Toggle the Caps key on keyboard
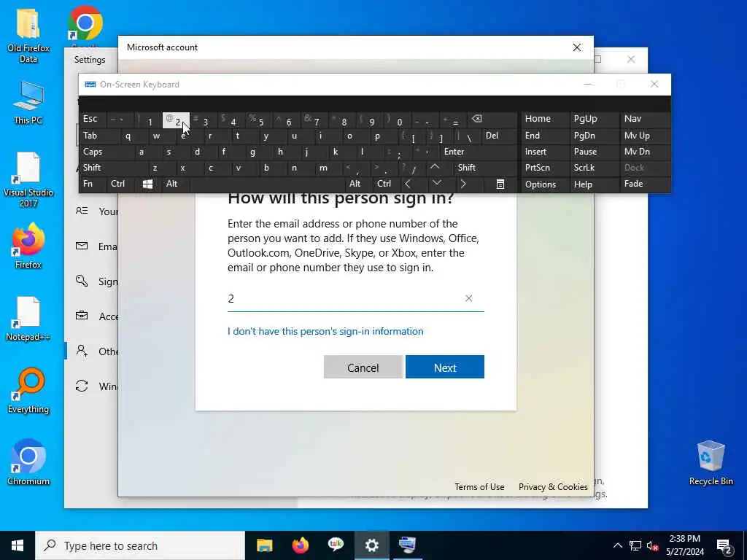 pos(105,152)
